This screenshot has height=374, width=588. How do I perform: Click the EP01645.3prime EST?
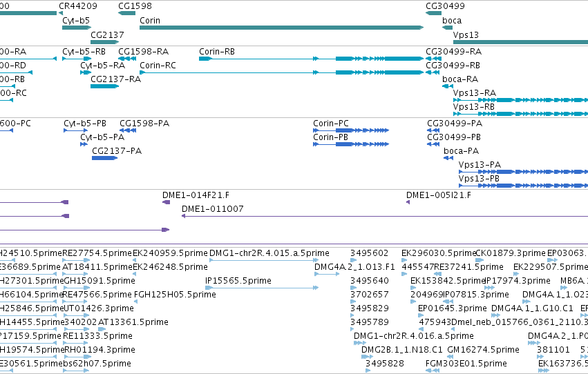click(x=421, y=315)
